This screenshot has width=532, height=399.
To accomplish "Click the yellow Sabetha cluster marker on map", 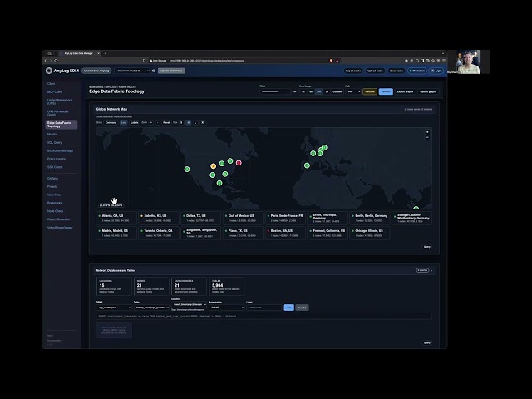I will pos(213,166).
